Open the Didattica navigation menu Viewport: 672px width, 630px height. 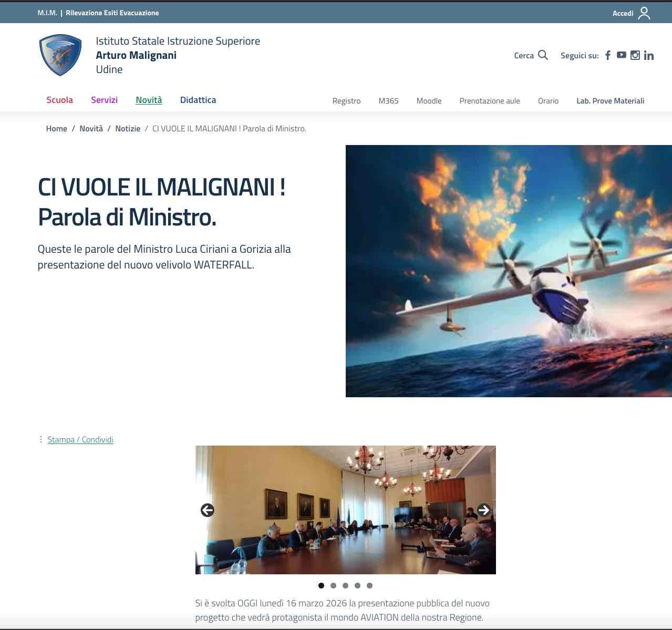click(x=198, y=100)
